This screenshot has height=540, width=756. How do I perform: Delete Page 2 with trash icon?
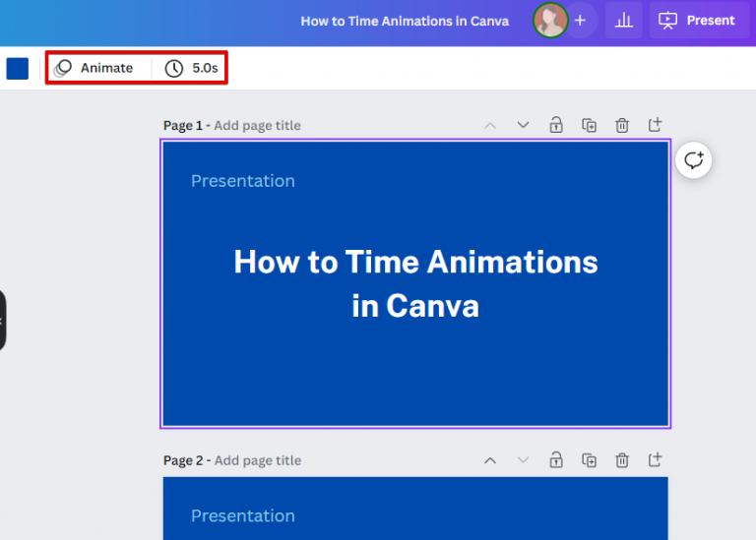(x=622, y=460)
